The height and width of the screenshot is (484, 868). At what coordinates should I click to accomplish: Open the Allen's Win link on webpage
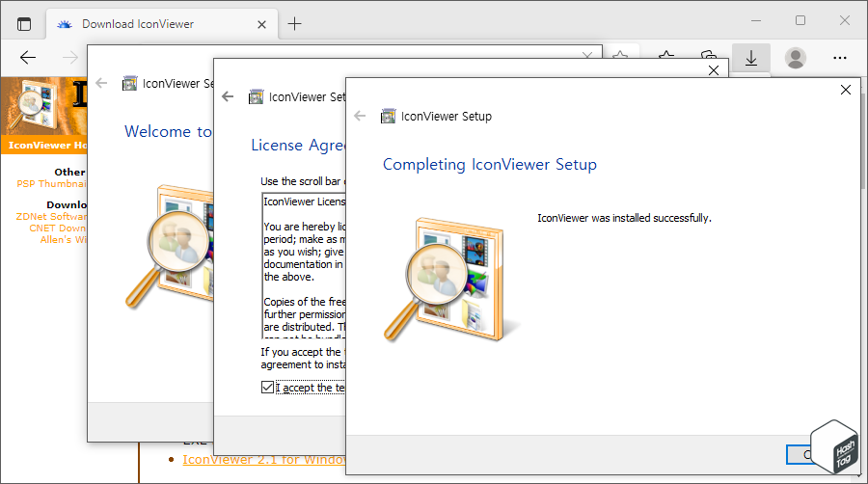[63, 239]
